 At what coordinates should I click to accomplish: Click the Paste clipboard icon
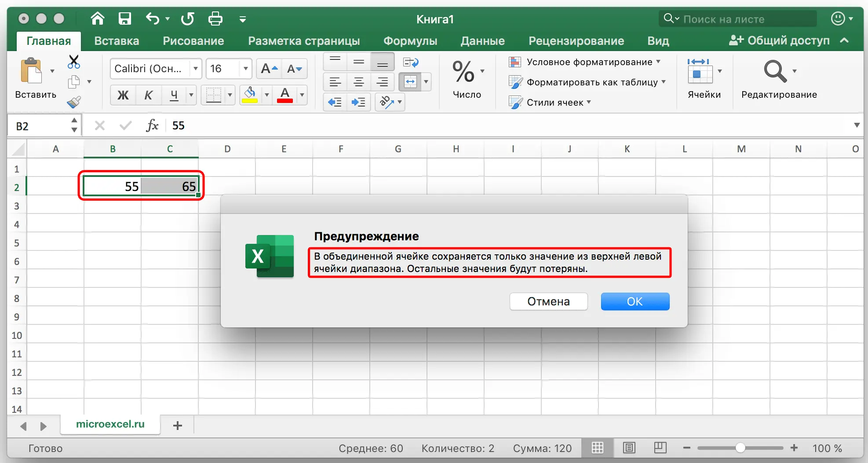tap(31, 70)
